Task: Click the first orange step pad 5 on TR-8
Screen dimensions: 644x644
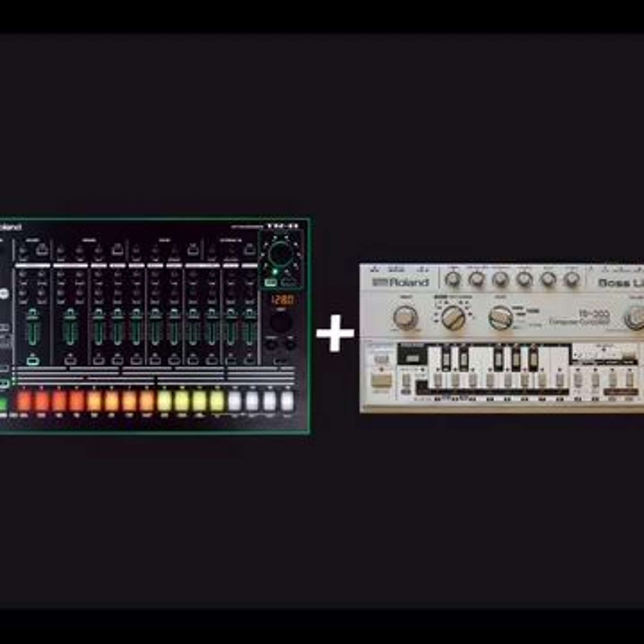Action: point(94,401)
